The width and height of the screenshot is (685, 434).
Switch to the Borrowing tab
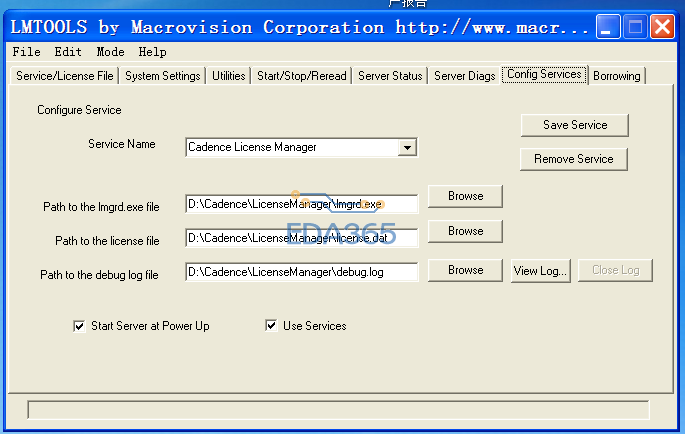pyautogui.click(x=617, y=76)
